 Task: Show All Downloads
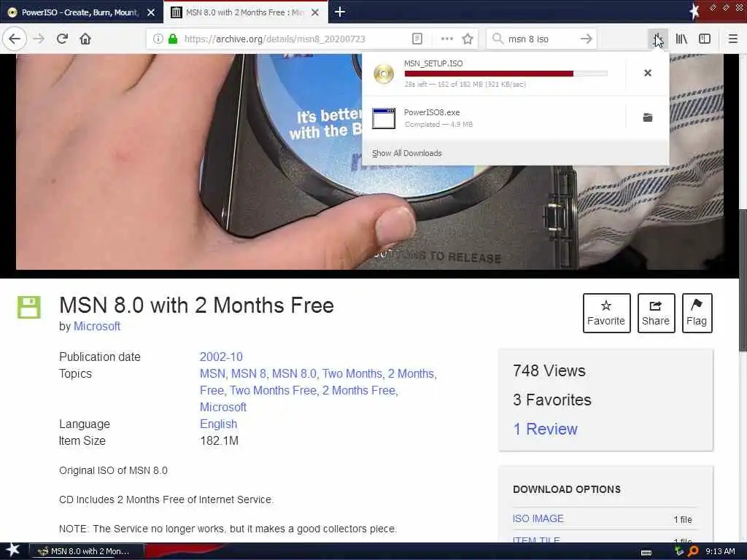(407, 153)
